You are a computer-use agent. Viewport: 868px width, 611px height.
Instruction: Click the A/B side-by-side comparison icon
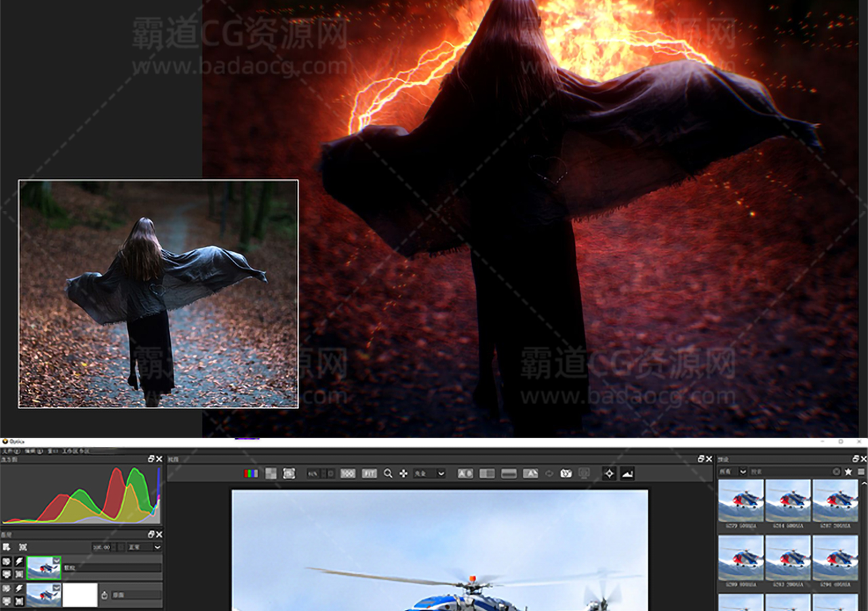pyautogui.click(x=465, y=473)
